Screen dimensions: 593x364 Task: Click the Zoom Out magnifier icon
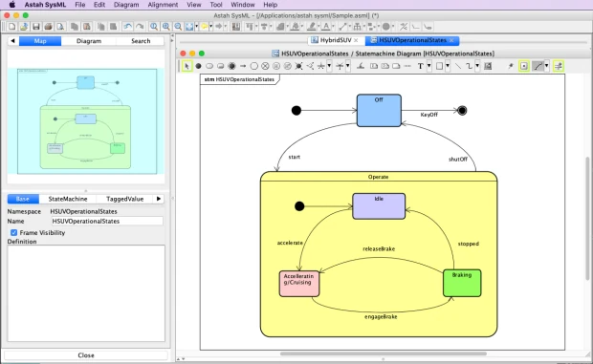tap(178, 27)
